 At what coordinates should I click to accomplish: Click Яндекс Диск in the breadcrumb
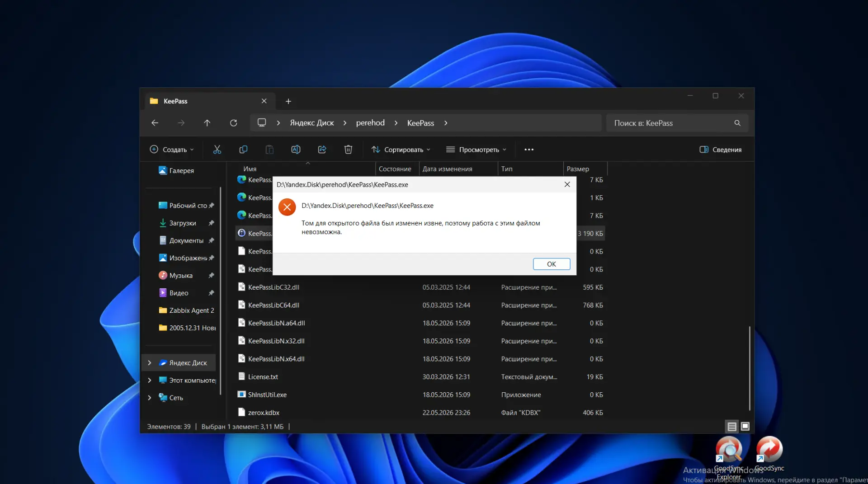312,123
